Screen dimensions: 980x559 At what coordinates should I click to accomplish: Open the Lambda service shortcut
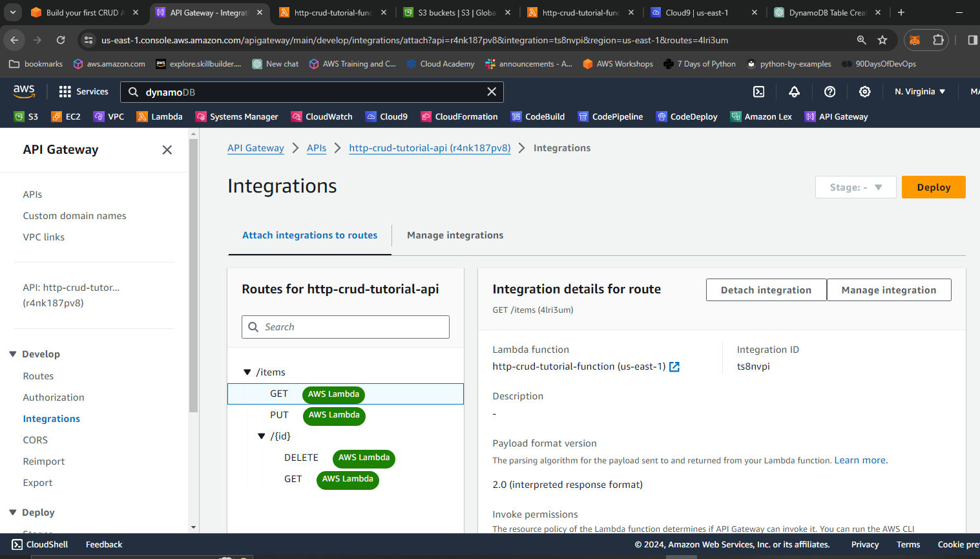pos(160,117)
